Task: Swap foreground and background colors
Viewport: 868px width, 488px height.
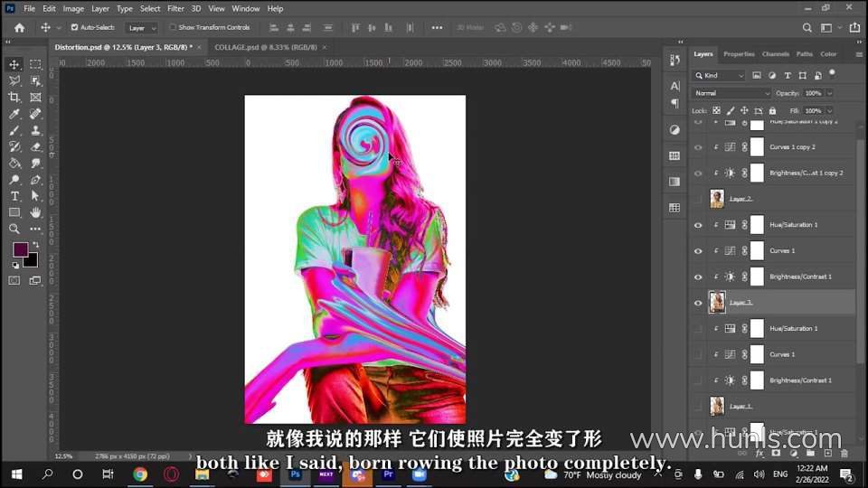Action: 36,244
